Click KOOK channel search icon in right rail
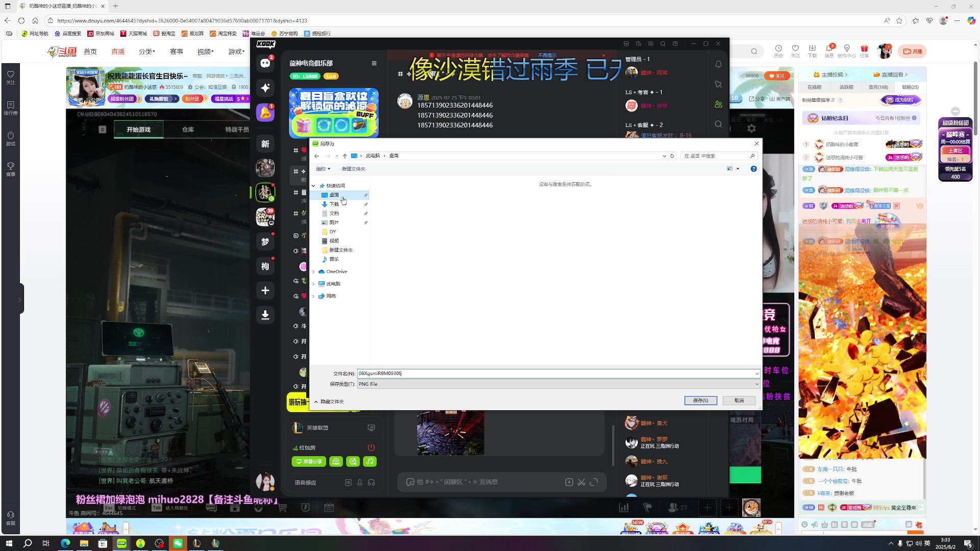This screenshot has width=980, height=551. click(718, 124)
